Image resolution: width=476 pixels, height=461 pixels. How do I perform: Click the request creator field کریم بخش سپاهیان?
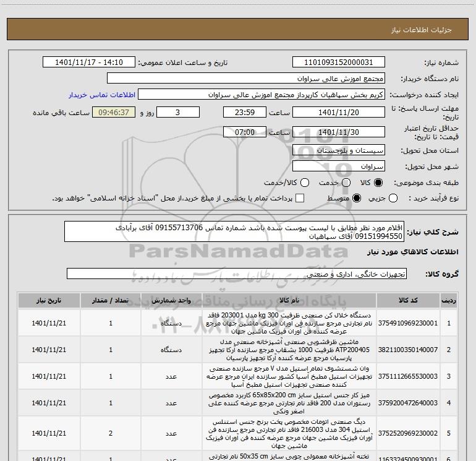tap(261, 95)
